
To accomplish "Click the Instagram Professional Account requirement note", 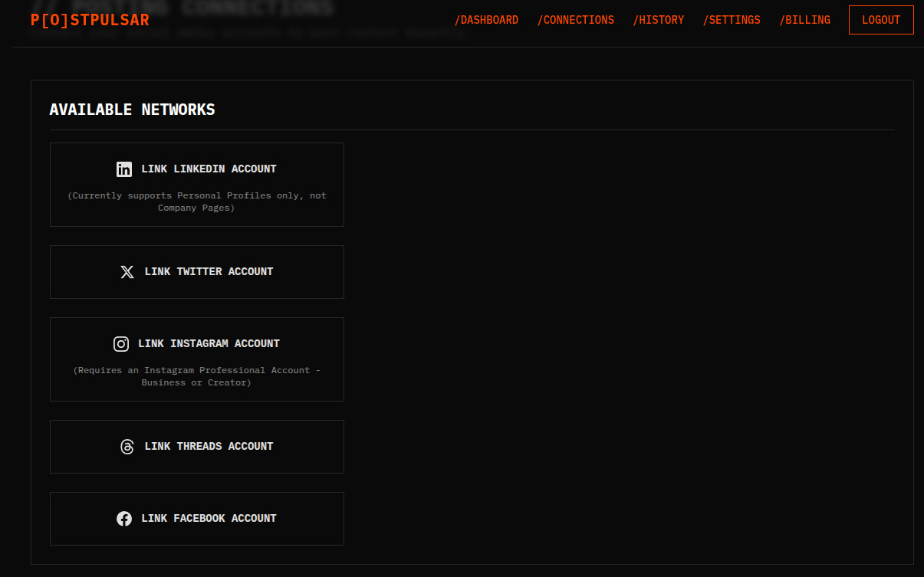I will click(x=197, y=376).
